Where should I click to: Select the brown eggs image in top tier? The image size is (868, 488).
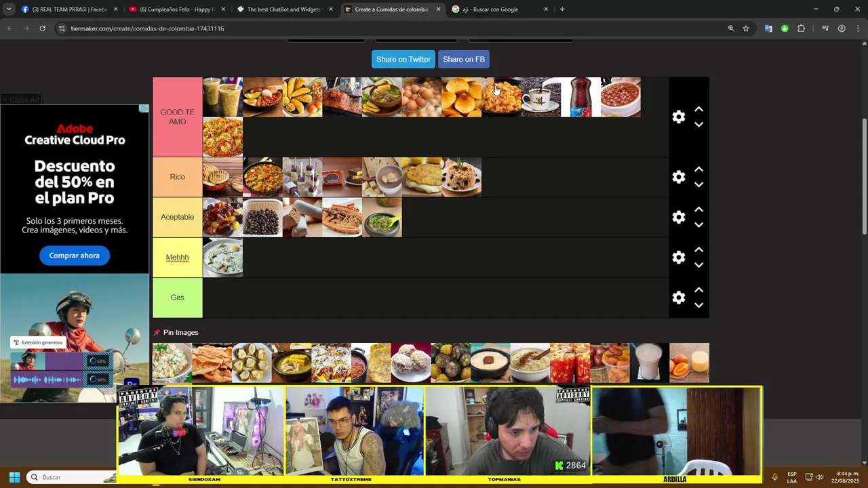pos(421,97)
